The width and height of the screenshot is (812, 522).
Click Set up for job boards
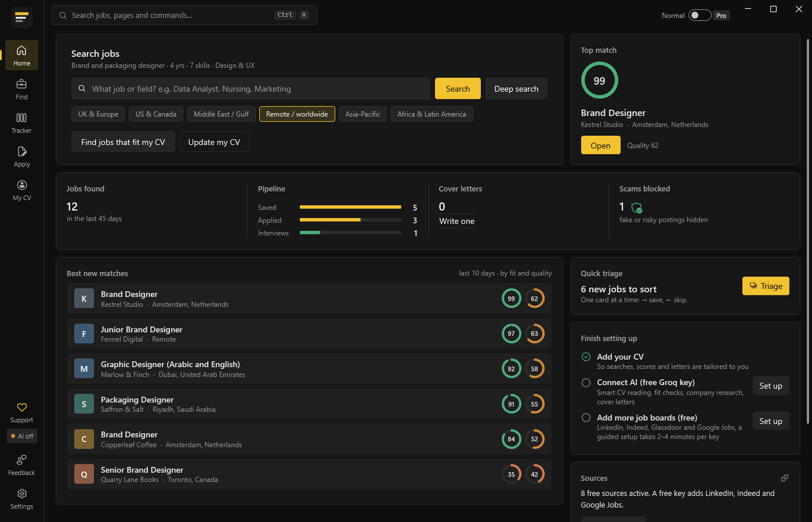771,421
